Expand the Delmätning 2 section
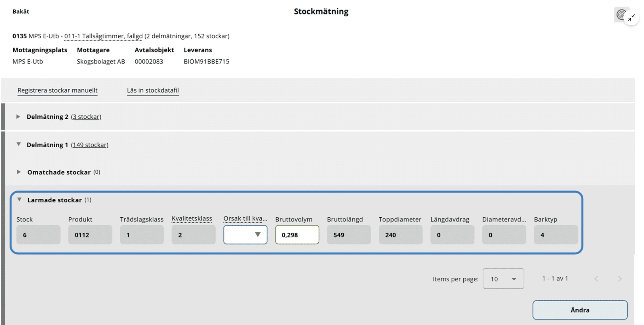The height and width of the screenshot is (325, 644). 18,117
